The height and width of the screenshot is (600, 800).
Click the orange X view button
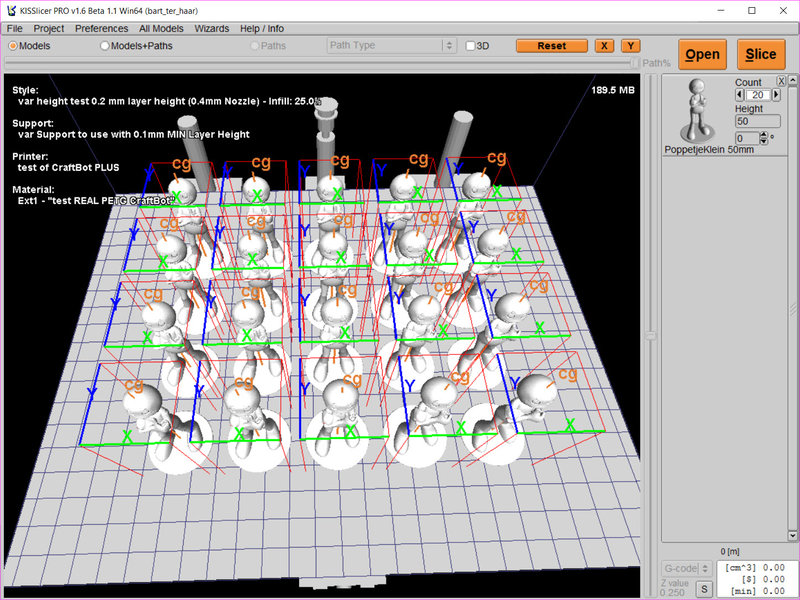(x=604, y=46)
